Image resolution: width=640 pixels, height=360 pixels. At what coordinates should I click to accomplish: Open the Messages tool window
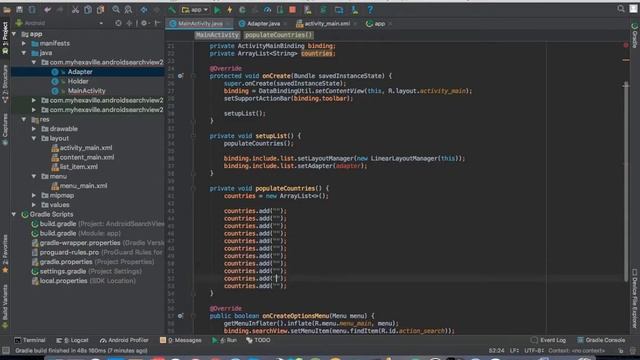pos(180,340)
